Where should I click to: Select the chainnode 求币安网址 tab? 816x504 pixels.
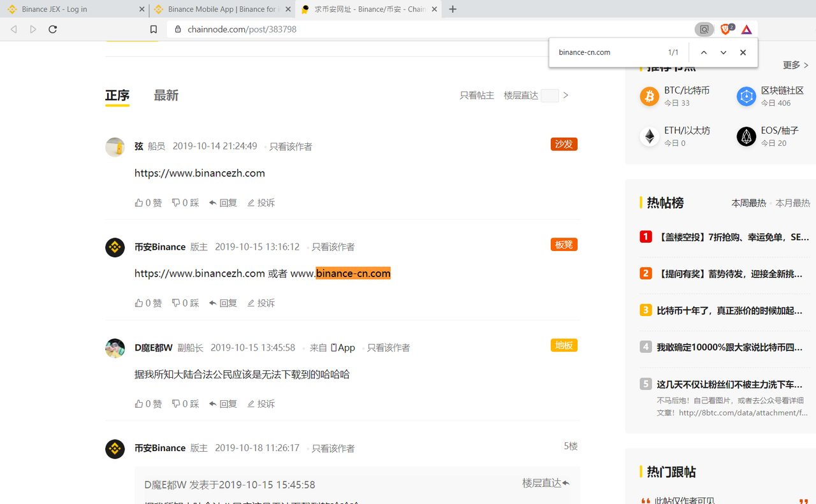coord(368,9)
